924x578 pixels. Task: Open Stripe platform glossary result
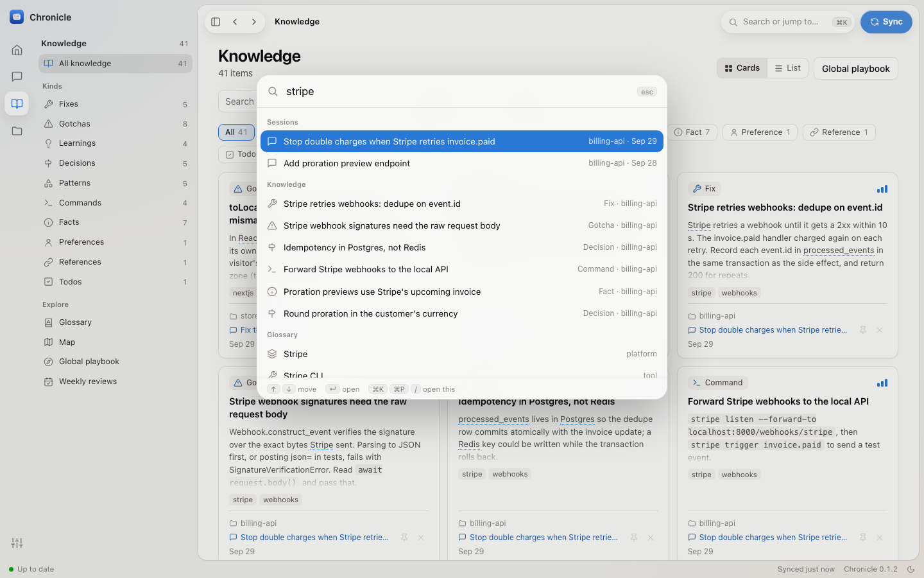tap(462, 354)
